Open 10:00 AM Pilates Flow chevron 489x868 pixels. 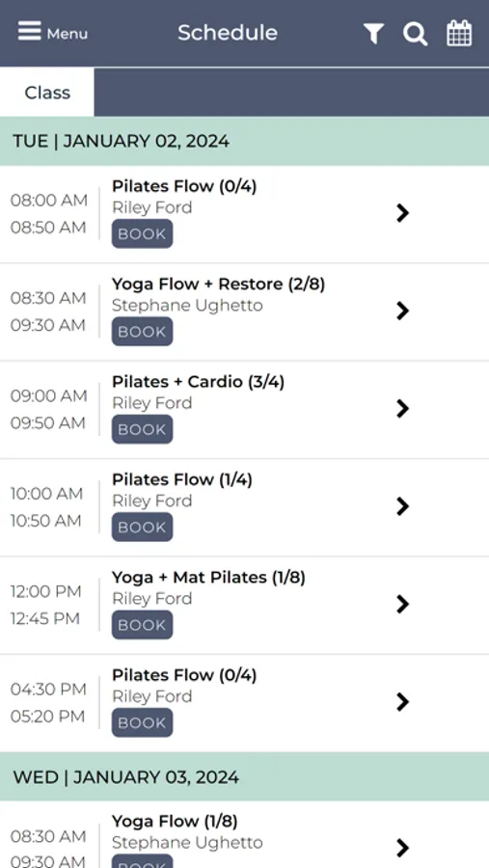402,506
